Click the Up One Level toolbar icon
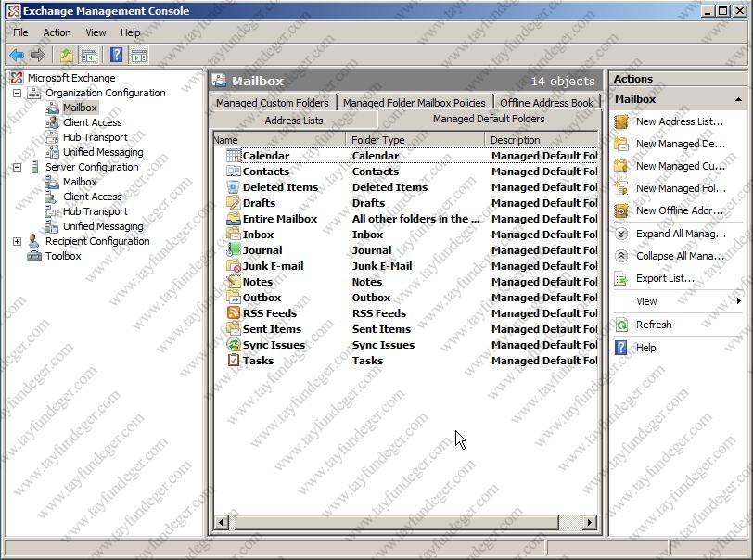This screenshot has height=560, width=753. (x=66, y=56)
